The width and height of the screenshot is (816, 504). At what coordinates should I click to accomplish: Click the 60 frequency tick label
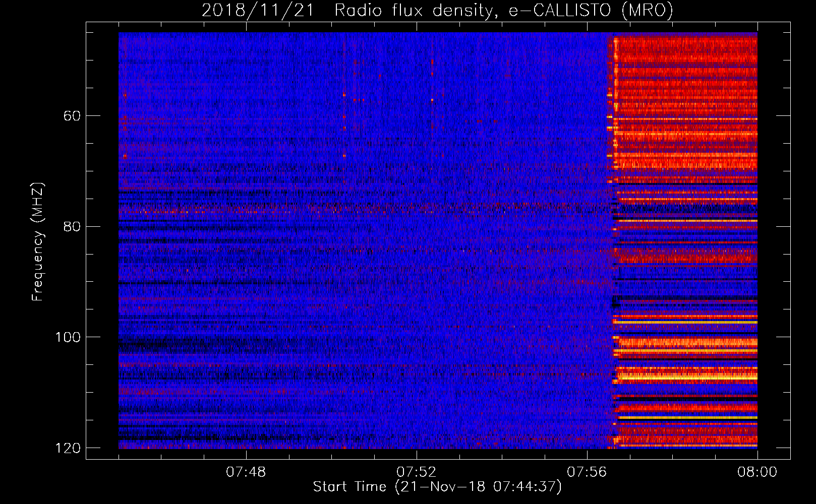pos(72,116)
